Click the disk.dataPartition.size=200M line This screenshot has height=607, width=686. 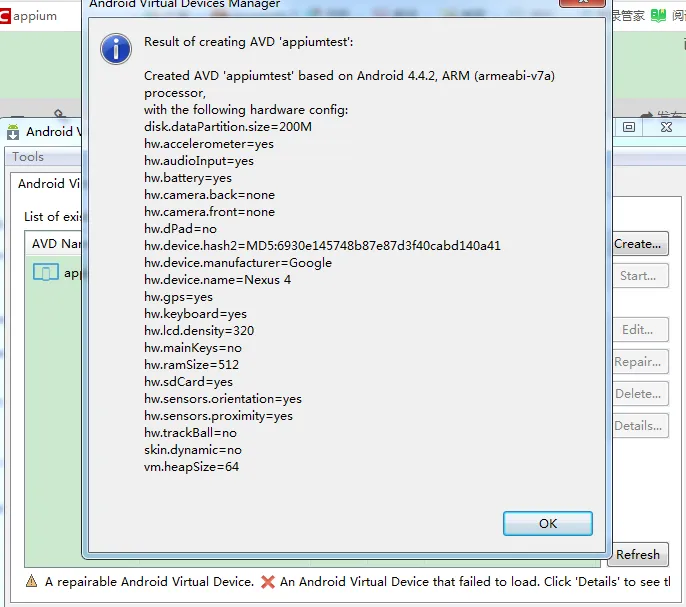[x=228, y=126]
